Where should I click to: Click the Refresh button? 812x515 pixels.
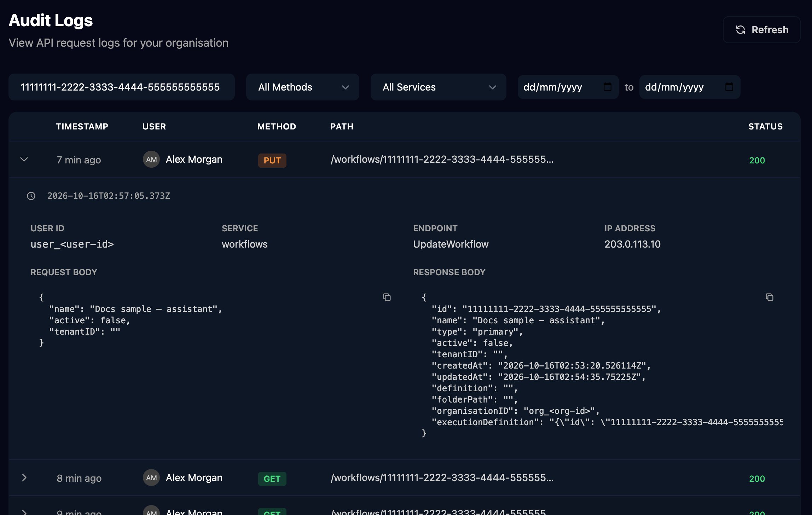[x=761, y=30]
